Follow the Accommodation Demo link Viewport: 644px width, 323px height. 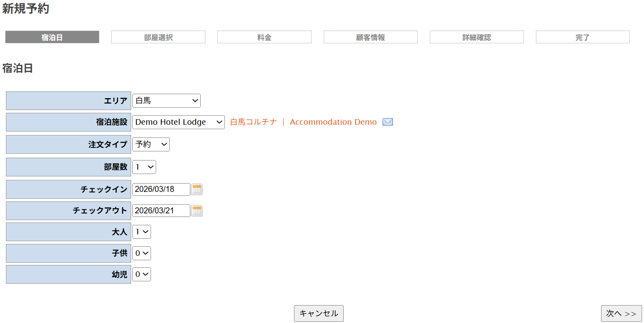[333, 122]
